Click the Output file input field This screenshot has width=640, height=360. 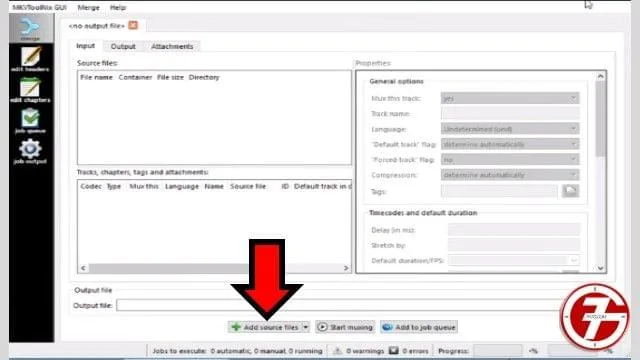(339, 305)
